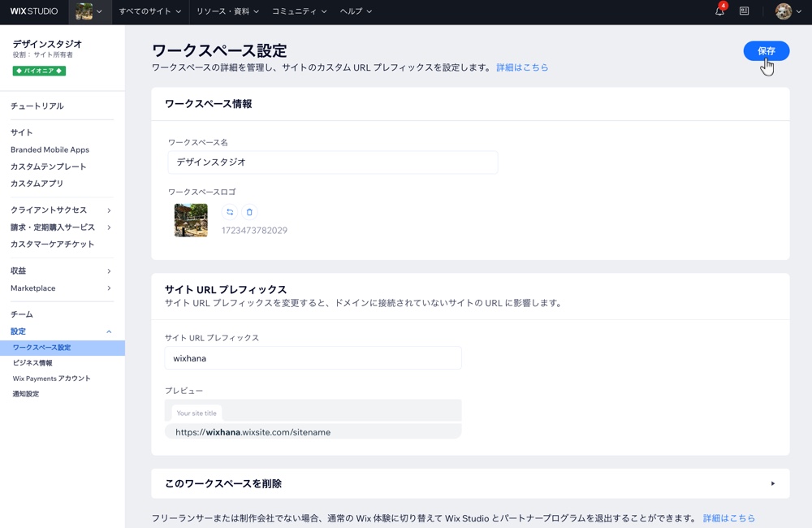Select ビジネス情報 in the sidebar
Viewport: 812px width, 528px height.
point(32,362)
